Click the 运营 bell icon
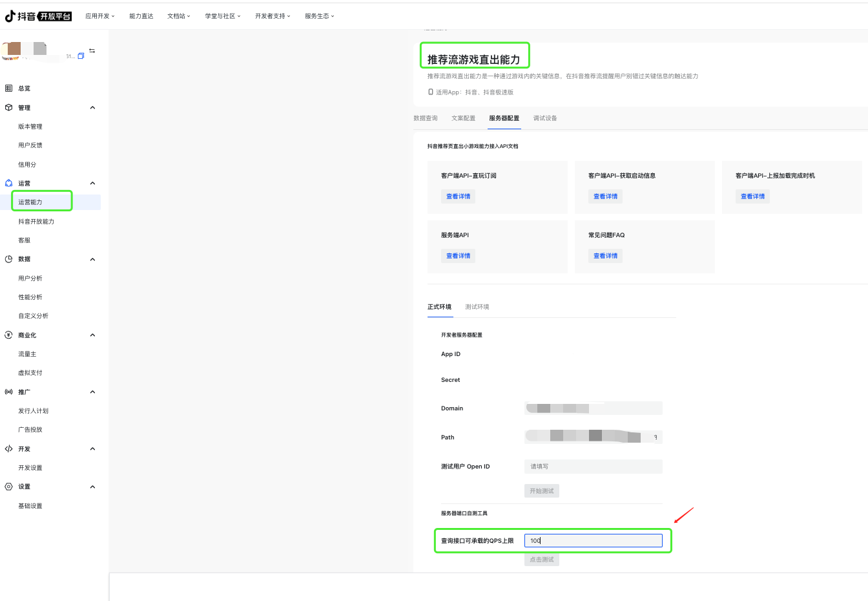The image size is (868, 601). (x=8, y=183)
